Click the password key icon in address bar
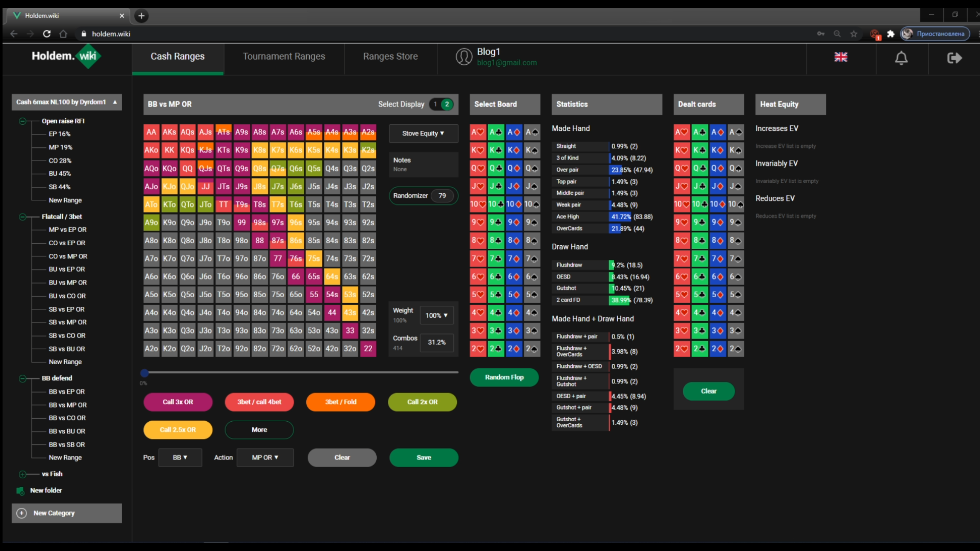Screen dimensions: 980x551 (820, 34)
